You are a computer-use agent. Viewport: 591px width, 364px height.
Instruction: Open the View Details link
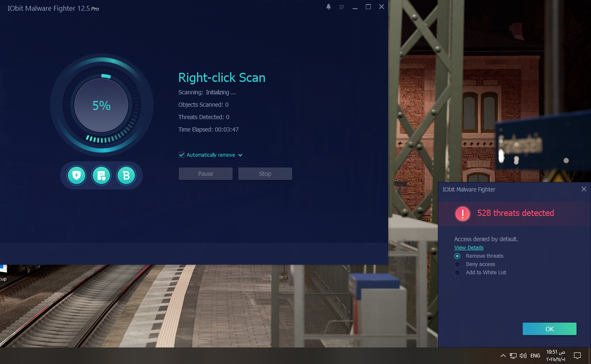point(469,248)
